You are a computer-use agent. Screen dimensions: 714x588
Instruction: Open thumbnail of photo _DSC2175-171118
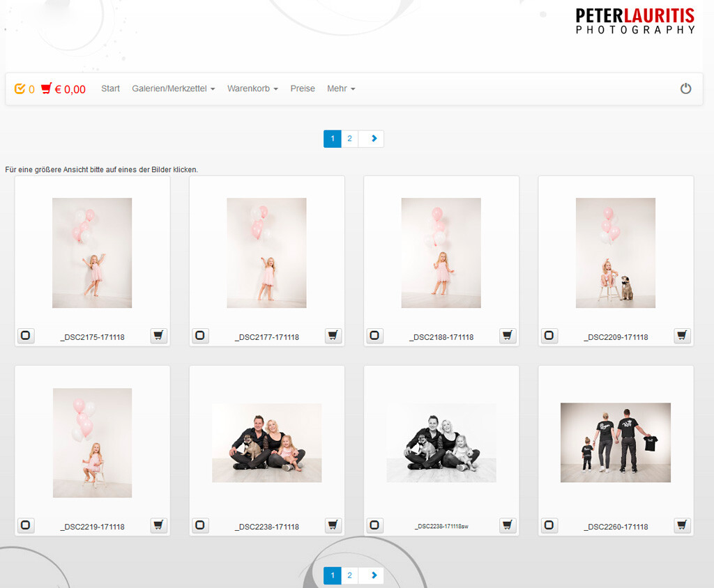tap(92, 253)
